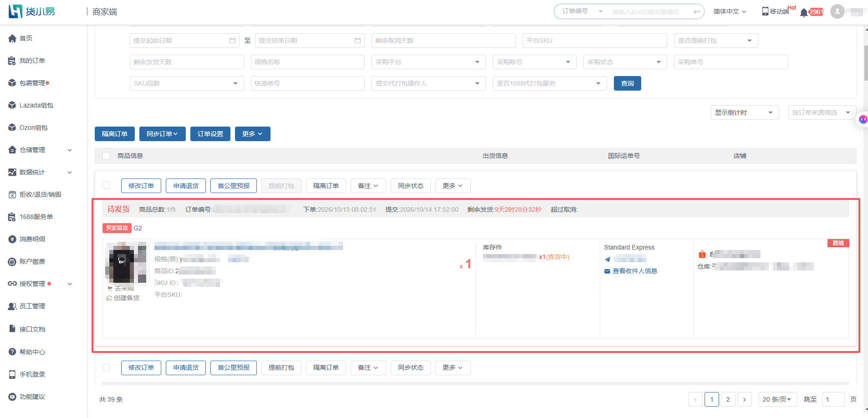Expand 授权管理 submenu

70,284
